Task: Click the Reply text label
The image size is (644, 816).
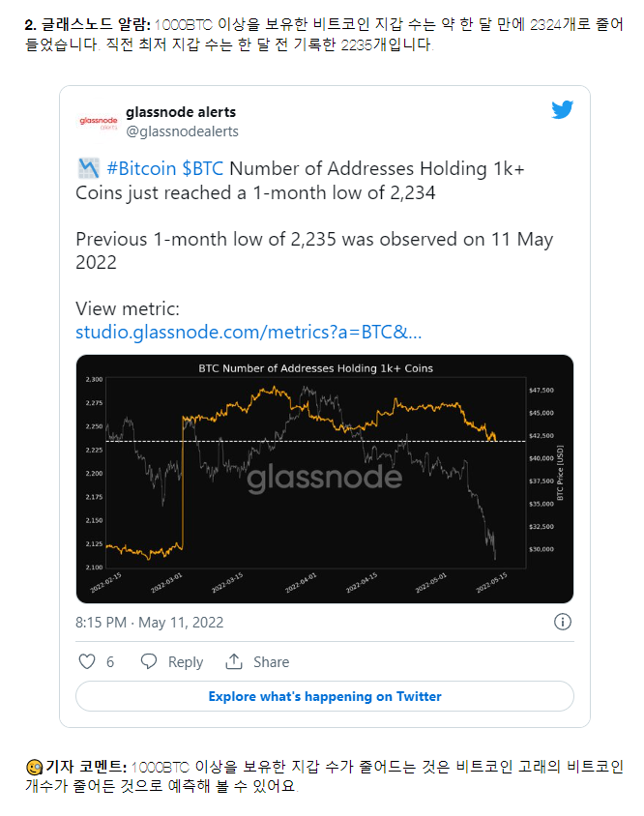Action: [x=186, y=662]
